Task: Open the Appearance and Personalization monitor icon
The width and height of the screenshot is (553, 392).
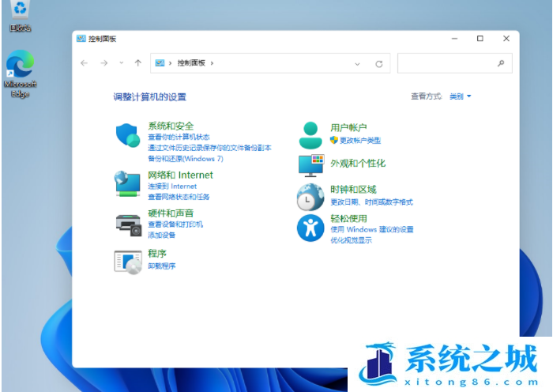Action: click(310, 166)
